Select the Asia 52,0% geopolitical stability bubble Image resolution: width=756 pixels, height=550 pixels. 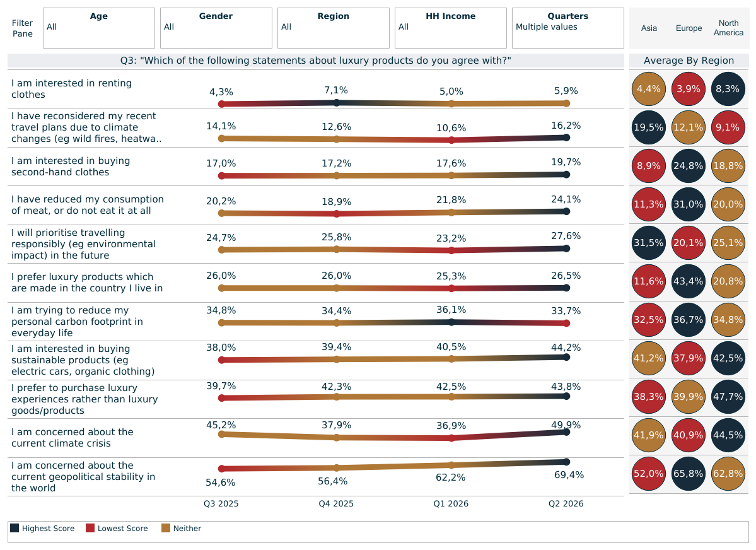tap(648, 474)
